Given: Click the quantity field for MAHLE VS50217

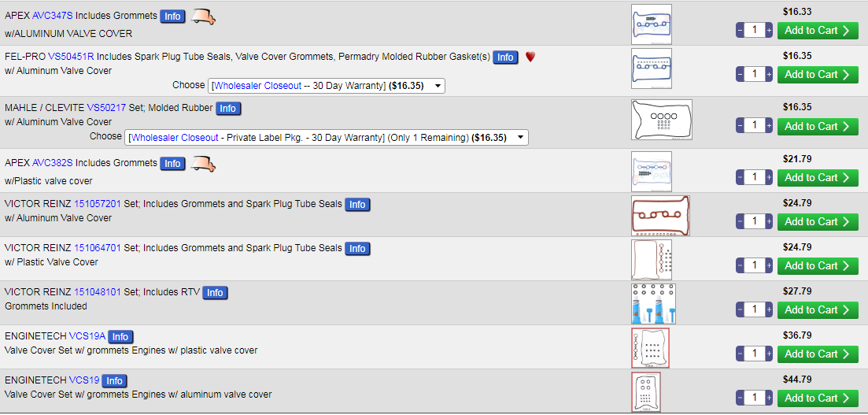Looking at the screenshot, I should pos(754,126).
